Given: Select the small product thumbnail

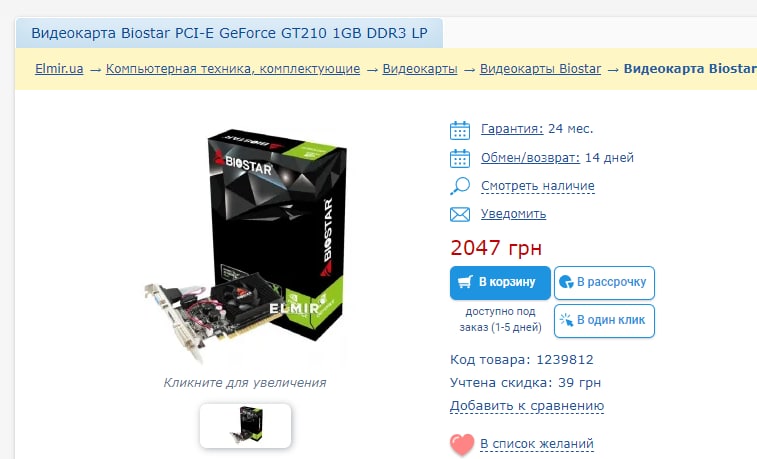Looking at the screenshot, I should tap(245, 426).
